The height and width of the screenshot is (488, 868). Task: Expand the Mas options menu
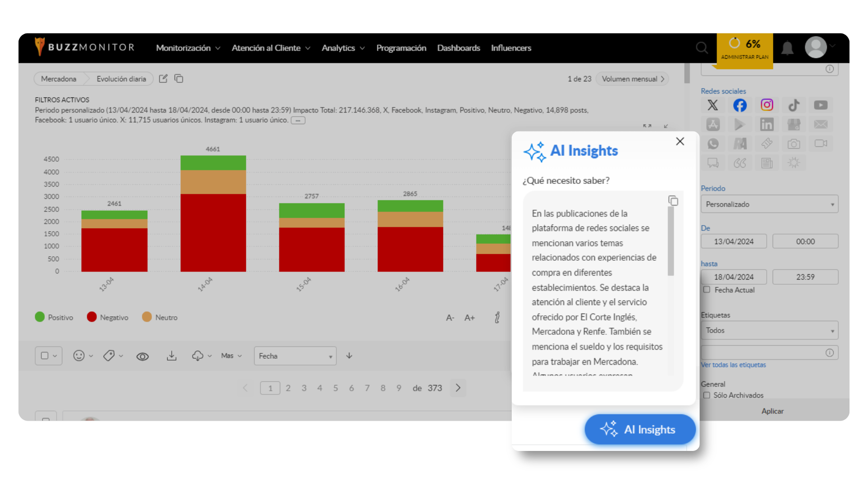[231, 356]
